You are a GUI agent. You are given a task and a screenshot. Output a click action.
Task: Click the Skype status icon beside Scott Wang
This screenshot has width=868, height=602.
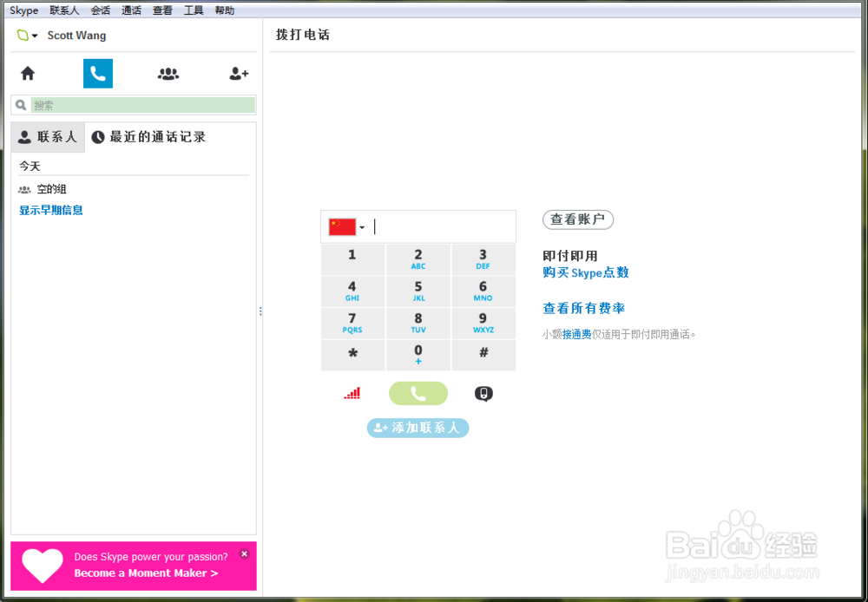(23, 36)
